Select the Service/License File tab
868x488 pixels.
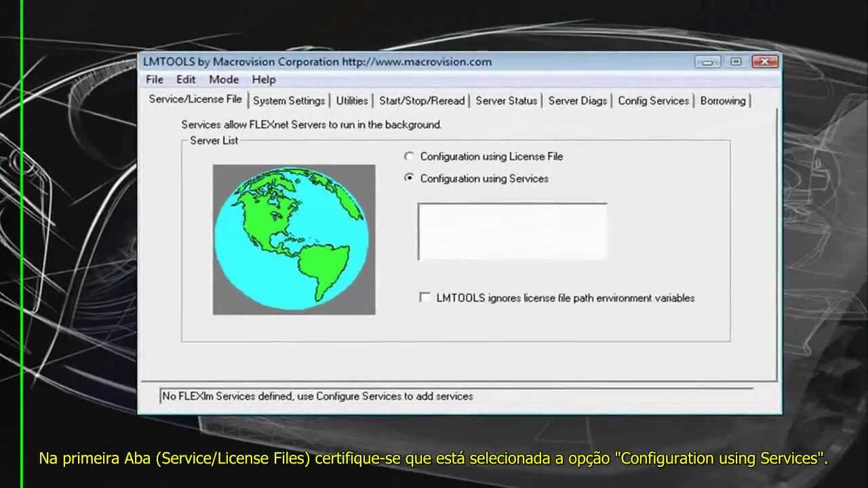195,99
